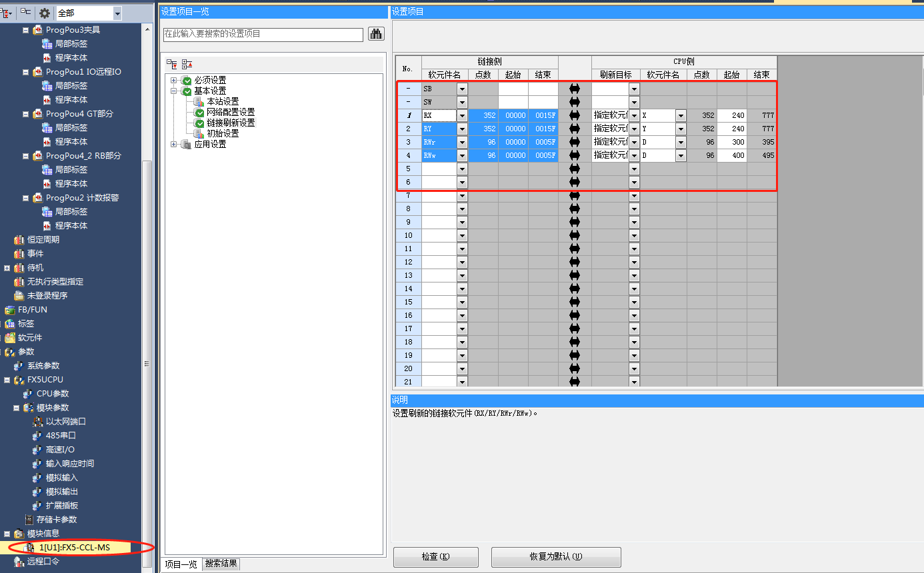This screenshot has width=924, height=573.
Task: Click the collapse-all tree icon above 必须设置
Action: 187,64
